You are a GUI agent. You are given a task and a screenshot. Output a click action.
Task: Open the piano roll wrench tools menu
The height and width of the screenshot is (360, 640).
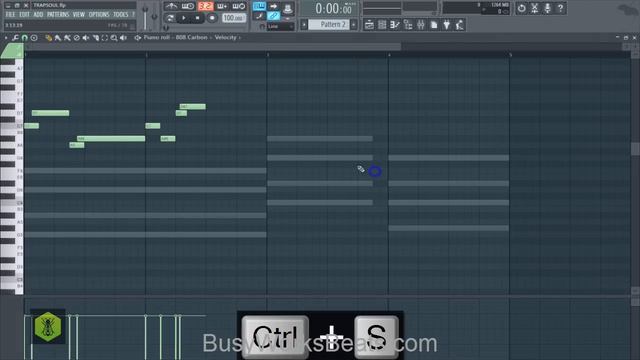pos(15,38)
